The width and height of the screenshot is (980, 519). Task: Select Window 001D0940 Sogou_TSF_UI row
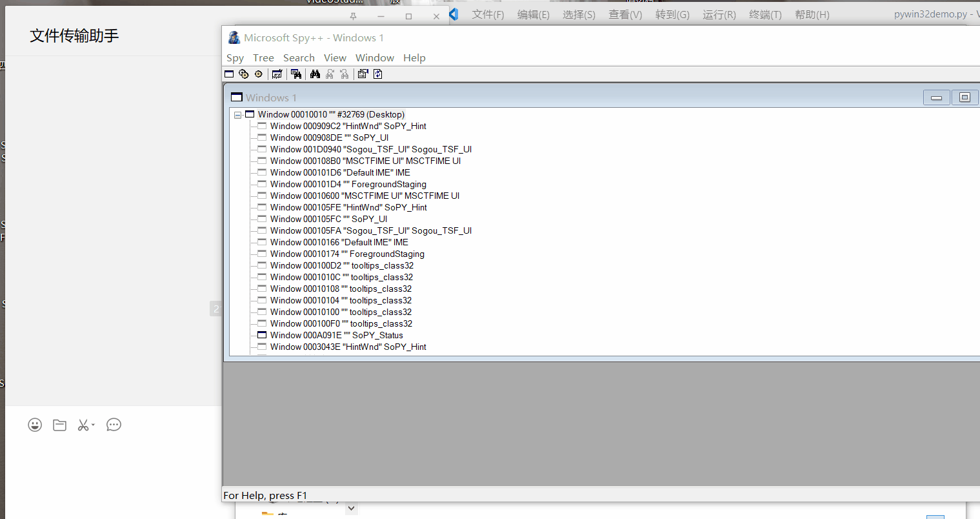pos(370,149)
